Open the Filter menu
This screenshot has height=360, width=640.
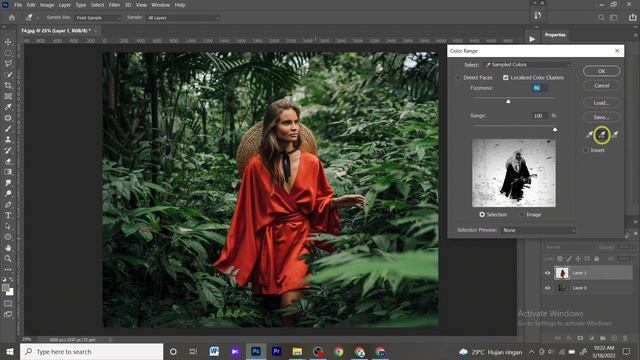click(114, 5)
